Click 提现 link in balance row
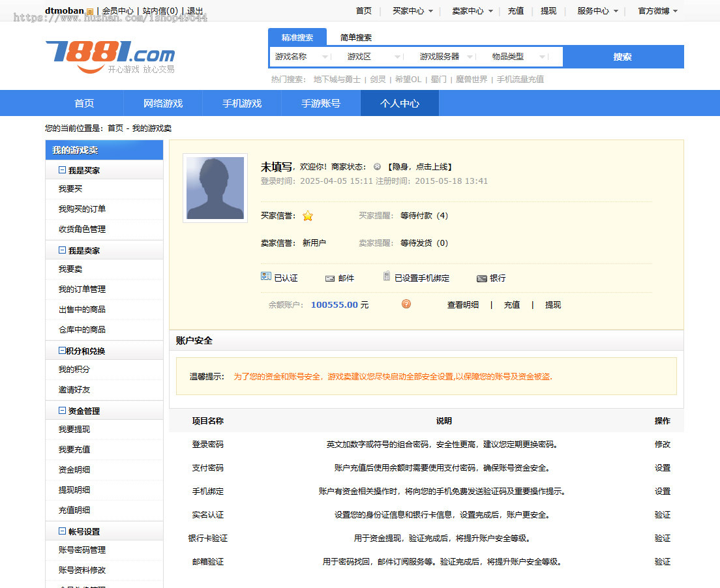Screen dimensions: 720x588 point(553,305)
